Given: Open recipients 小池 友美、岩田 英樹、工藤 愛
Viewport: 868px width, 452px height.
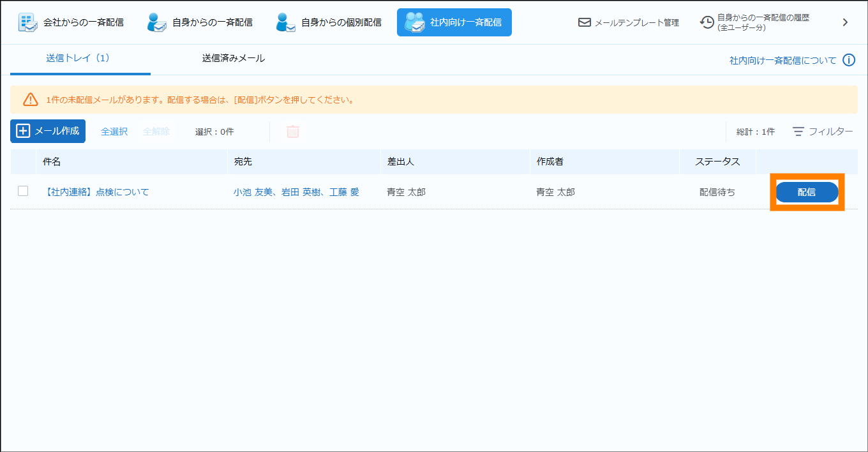Looking at the screenshot, I should [296, 192].
